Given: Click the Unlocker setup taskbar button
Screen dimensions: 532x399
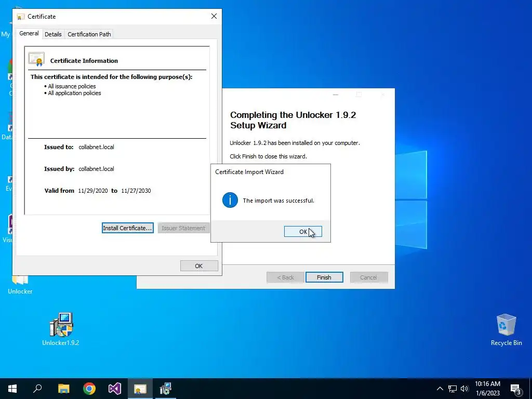Looking at the screenshot, I should (x=166, y=389).
